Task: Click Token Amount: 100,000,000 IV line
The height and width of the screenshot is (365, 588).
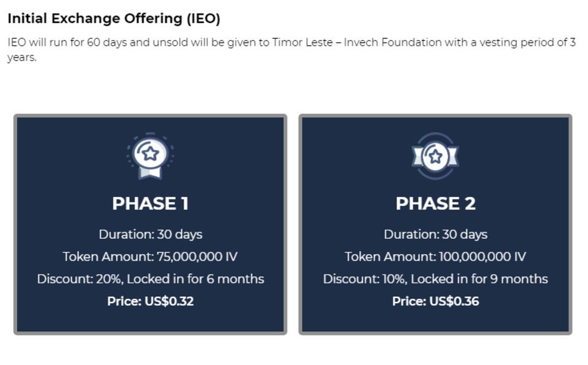Action: tap(435, 257)
